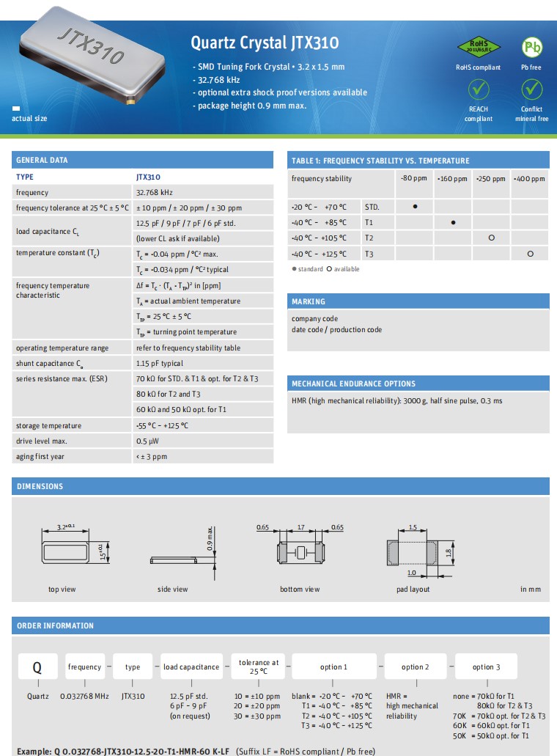
Task: Click the filled dot in T1 row
Action: click(x=453, y=222)
